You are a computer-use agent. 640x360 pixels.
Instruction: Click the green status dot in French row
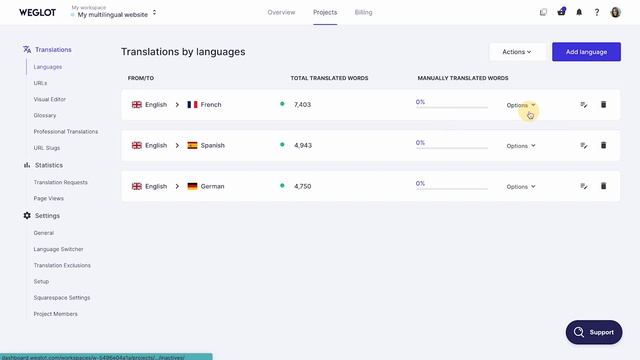click(x=282, y=104)
